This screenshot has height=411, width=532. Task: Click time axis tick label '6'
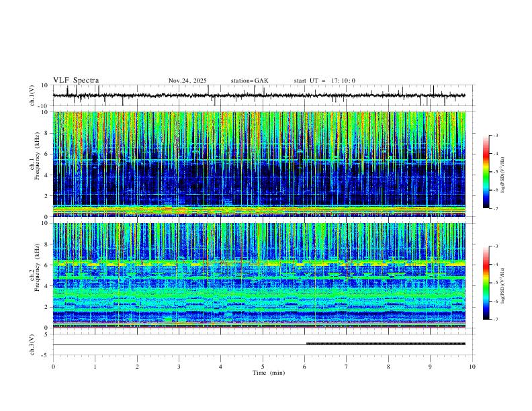coord(304,367)
